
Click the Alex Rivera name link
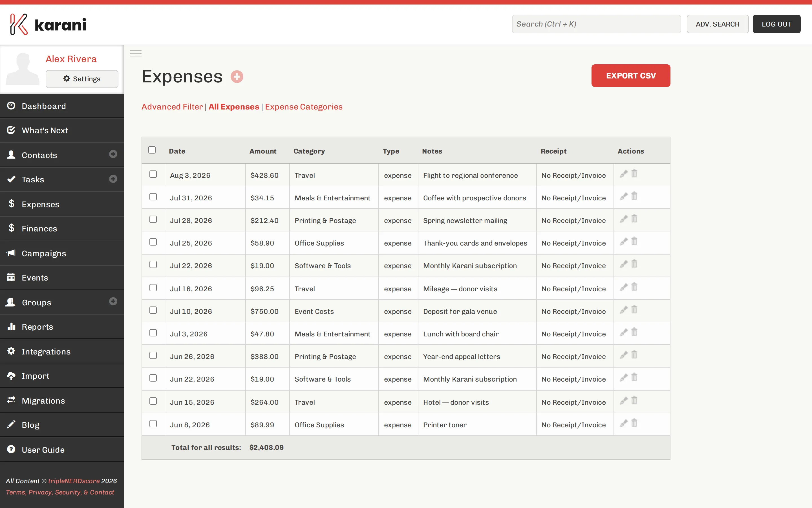(x=71, y=59)
